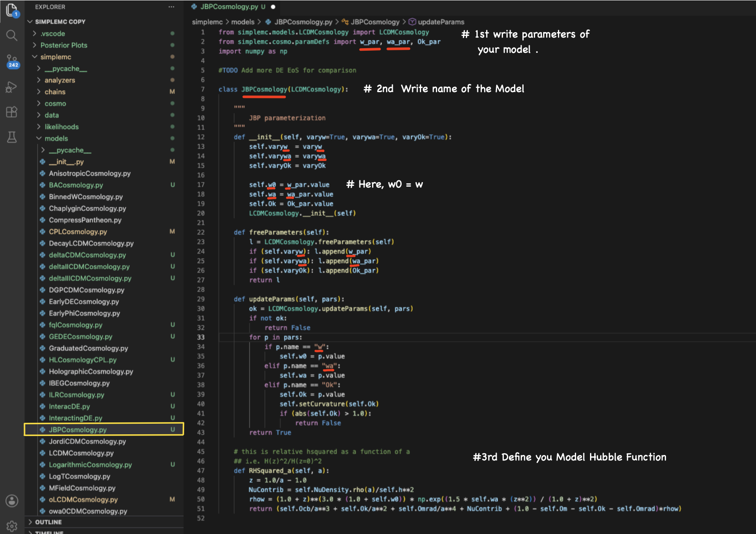The image size is (756, 534).
Task: Place cursor on def RHSquared_a line
Action: pyautogui.click(x=281, y=471)
